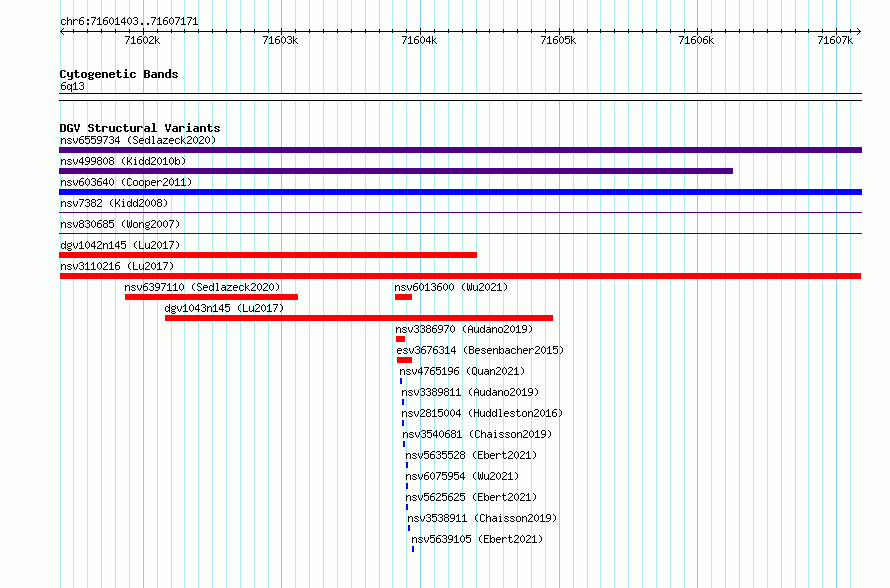This screenshot has height=588, width=890.
Task: Click the nsv6013600 (Wu2021) small red bar
Action: [x=404, y=297]
